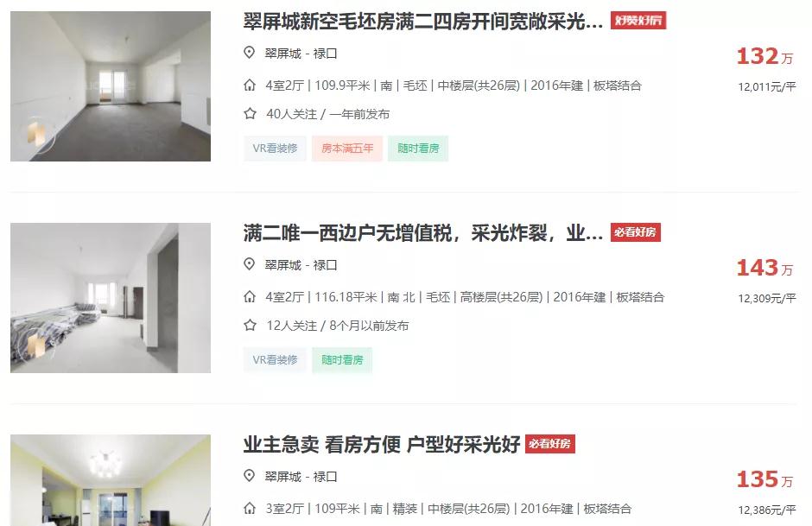Click 翠屏城 community link in first listing
Image resolution: width=812 pixels, height=526 pixels.
point(282,54)
